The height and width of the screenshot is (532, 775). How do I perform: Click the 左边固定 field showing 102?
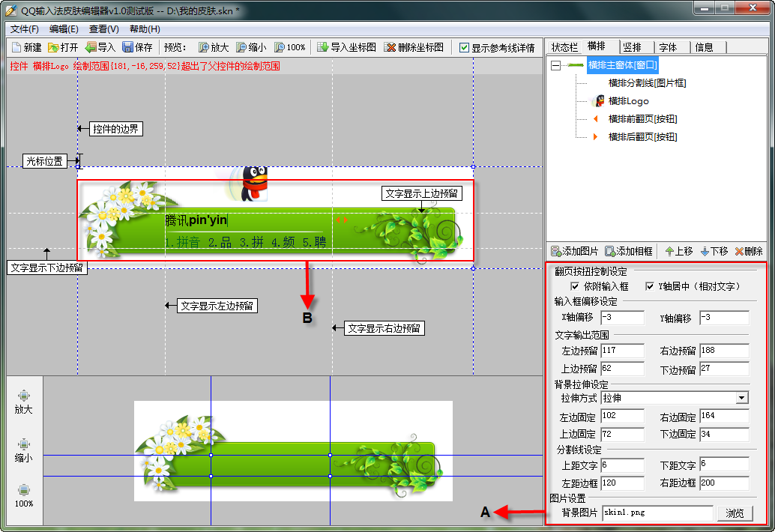point(622,417)
